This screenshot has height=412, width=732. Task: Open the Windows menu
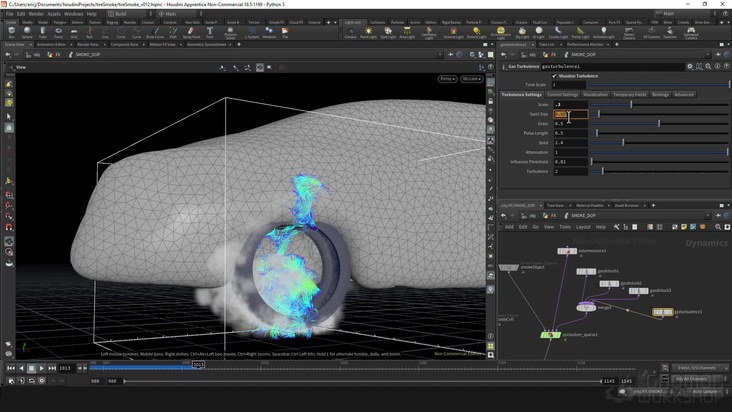[x=73, y=14]
